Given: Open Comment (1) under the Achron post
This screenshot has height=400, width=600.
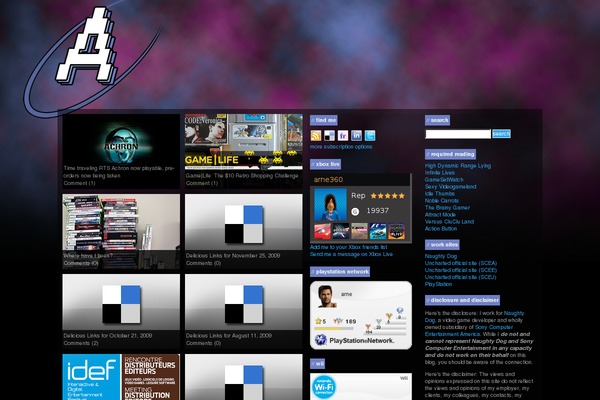Looking at the screenshot, I should (79, 183).
